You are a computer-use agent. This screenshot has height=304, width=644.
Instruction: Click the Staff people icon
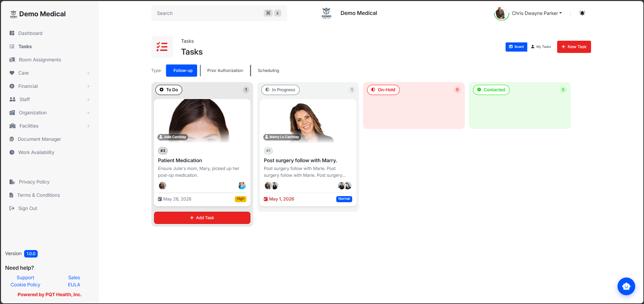coord(13,99)
